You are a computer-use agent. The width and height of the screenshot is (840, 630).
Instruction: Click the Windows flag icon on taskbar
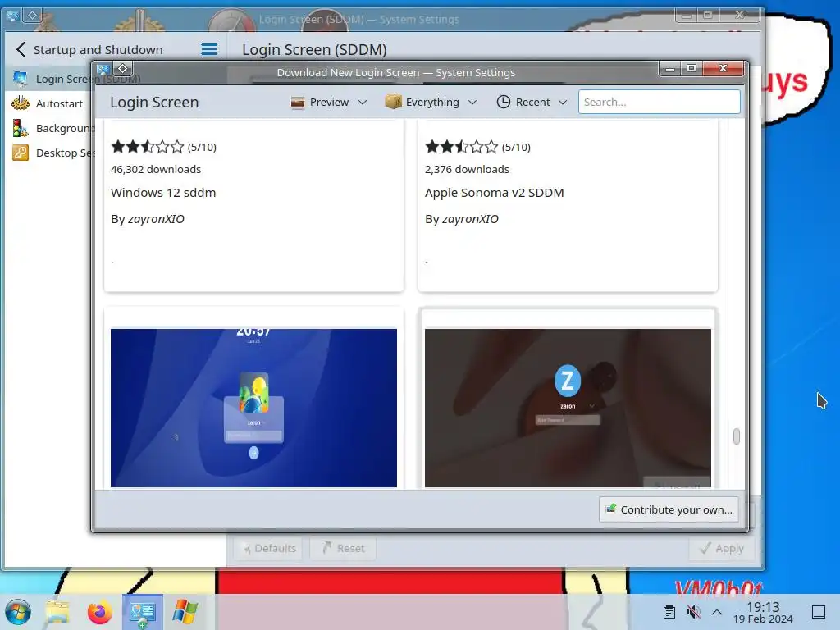pos(185,612)
